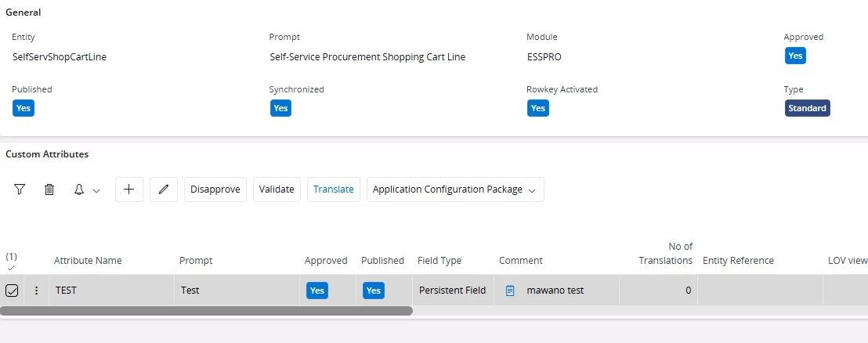Click the Approved Yes badge in General
868x343 pixels.
tap(795, 56)
